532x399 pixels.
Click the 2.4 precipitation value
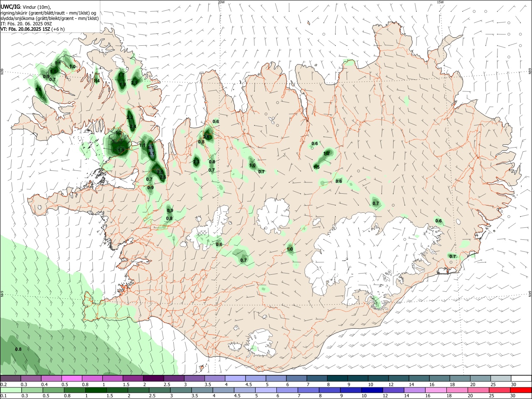[133, 126]
